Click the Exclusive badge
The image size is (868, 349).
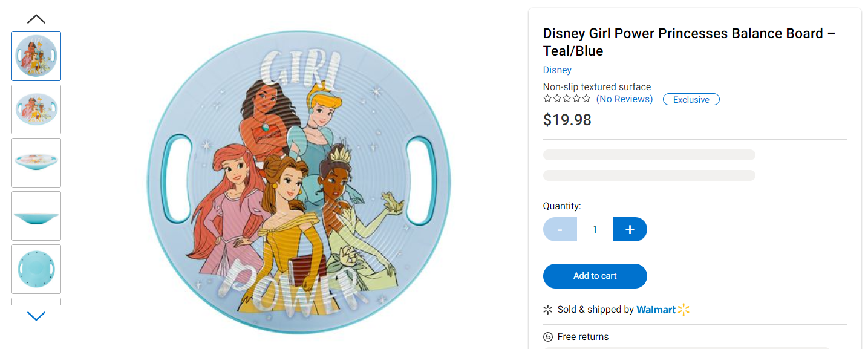tap(691, 99)
